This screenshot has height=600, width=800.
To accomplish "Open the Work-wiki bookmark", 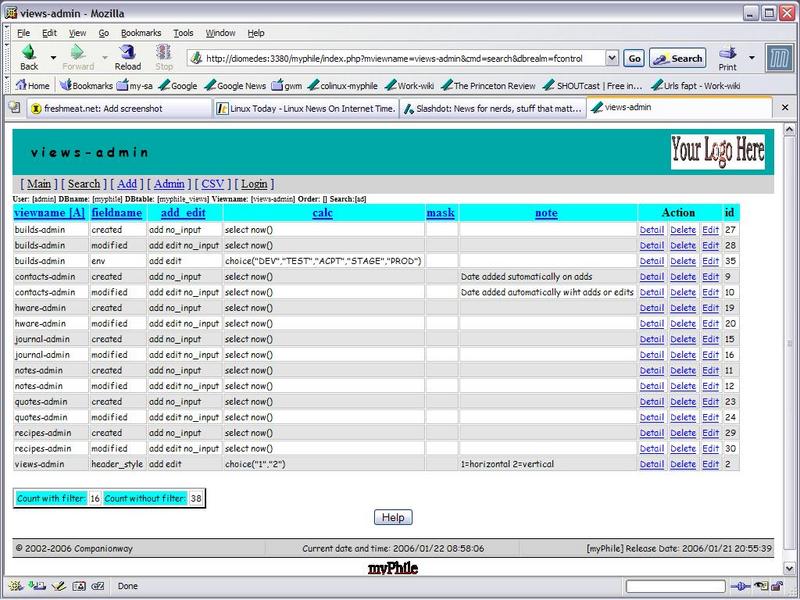I will pos(409,85).
